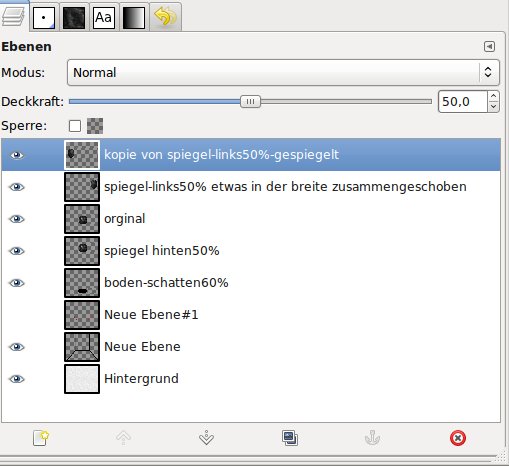Hide the 'spiegel hinten50%' layer
The image size is (509, 466).
17,251
